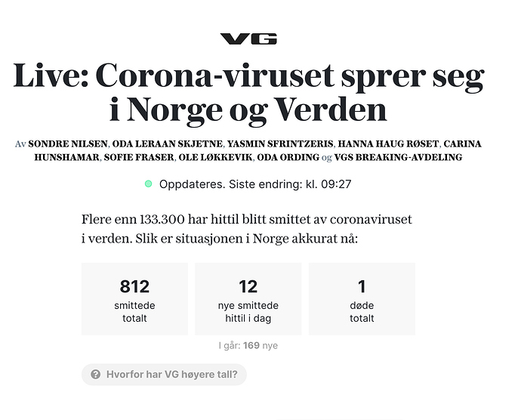Image resolution: width=521 pixels, height=420 pixels.
Task: Click the question mark help icon
Action: coord(96,374)
